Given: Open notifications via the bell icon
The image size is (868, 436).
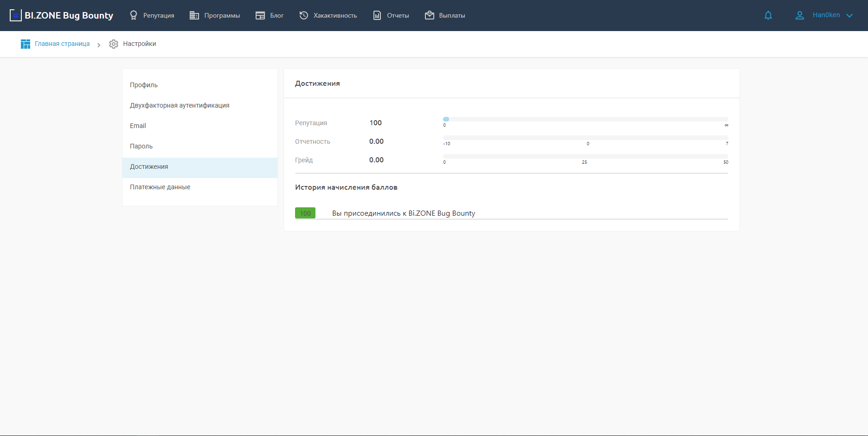Looking at the screenshot, I should [x=768, y=15].
